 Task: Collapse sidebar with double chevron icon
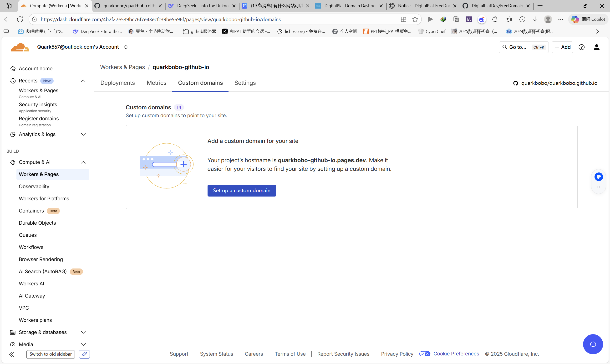11,354
